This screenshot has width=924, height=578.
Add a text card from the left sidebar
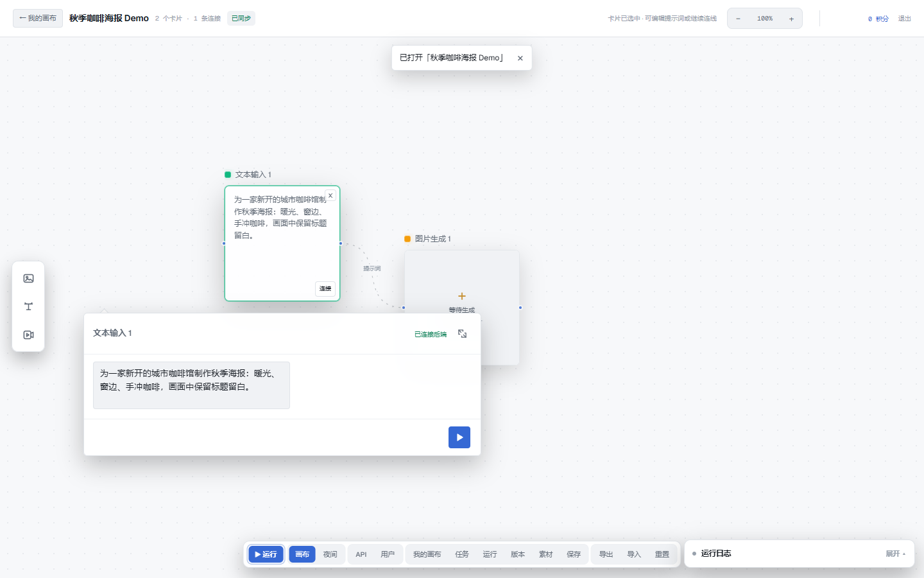click(28, 306)
